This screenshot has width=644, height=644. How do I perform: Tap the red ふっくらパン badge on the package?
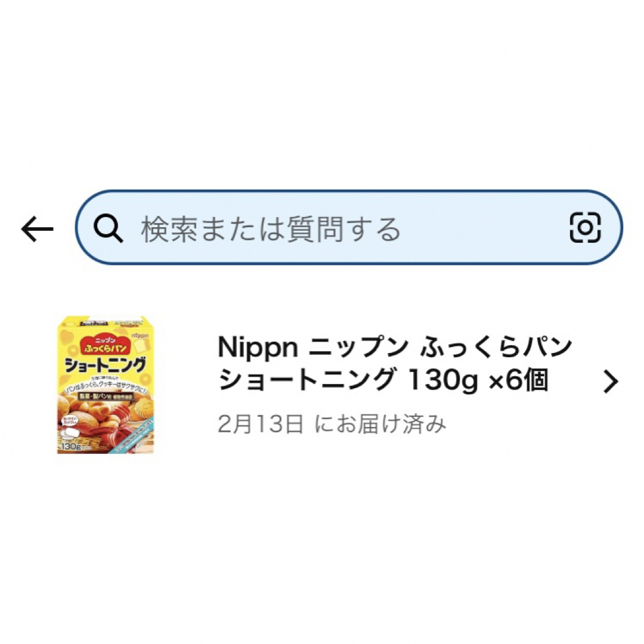click(x=106, y=345)
